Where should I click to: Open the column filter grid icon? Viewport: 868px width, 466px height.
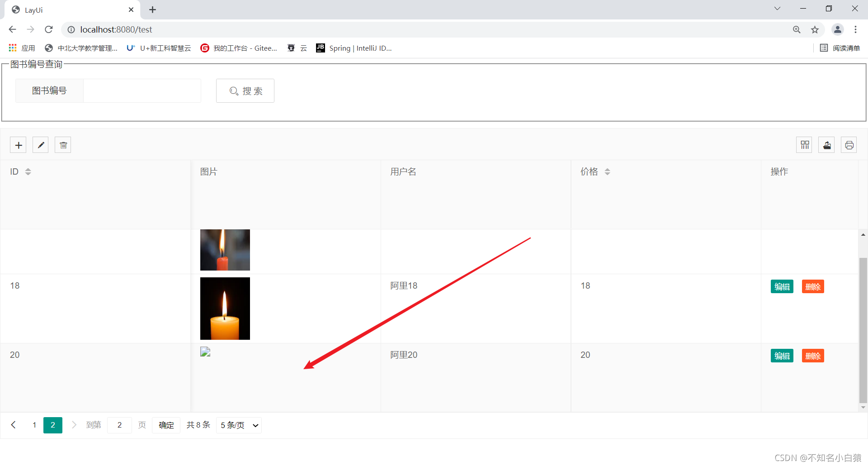(x=804, y=145)
